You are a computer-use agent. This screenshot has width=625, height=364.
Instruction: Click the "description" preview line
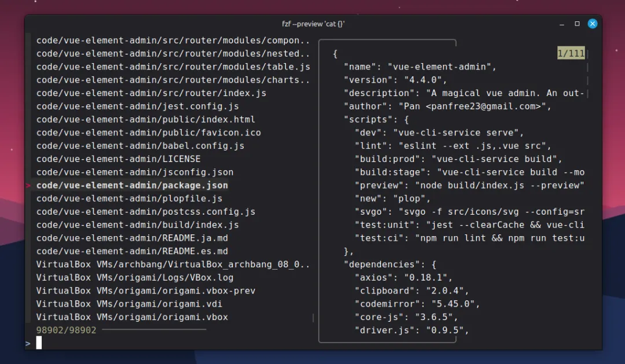click(464, 93)
